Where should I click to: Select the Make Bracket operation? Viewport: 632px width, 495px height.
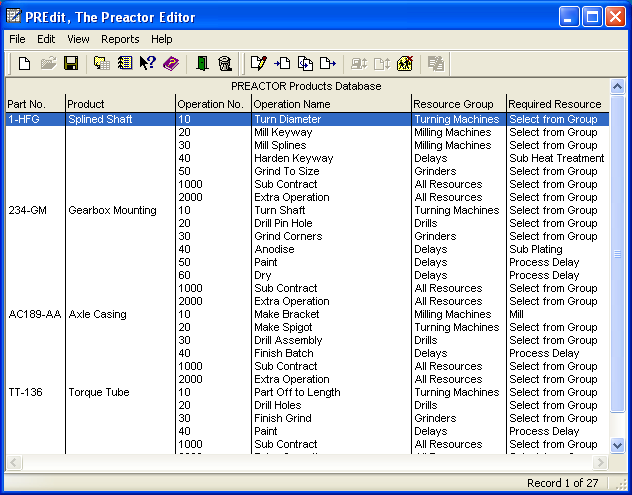tap(287, 314)
